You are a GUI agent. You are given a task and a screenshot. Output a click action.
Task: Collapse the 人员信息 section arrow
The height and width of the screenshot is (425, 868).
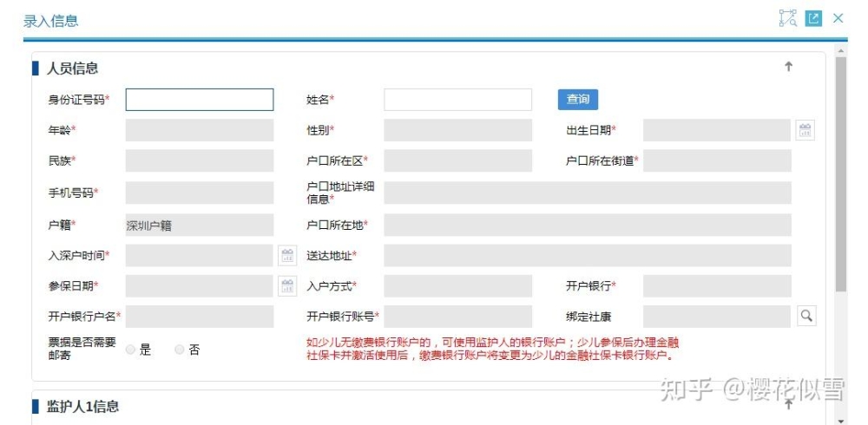click(789, 67)
